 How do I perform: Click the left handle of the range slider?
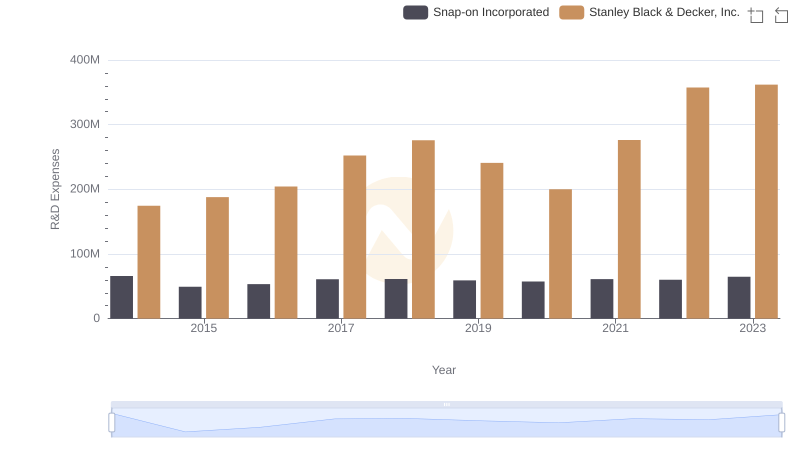click(112, 423)
